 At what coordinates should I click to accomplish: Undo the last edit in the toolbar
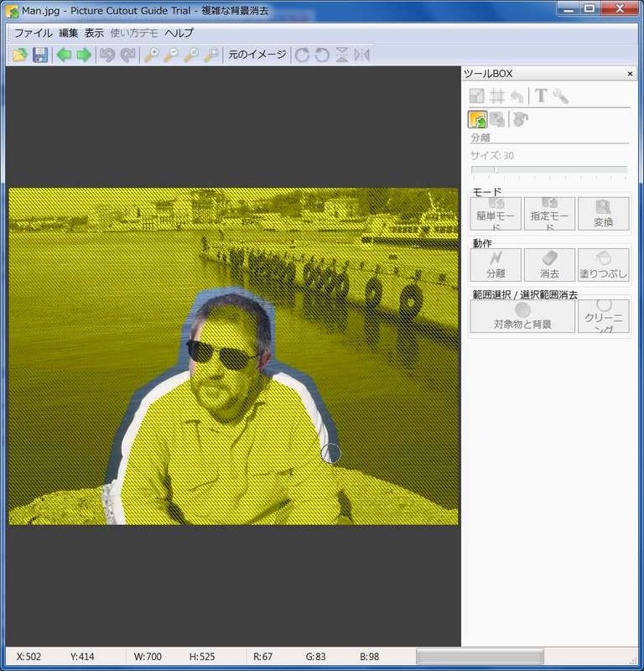[107, 55]
